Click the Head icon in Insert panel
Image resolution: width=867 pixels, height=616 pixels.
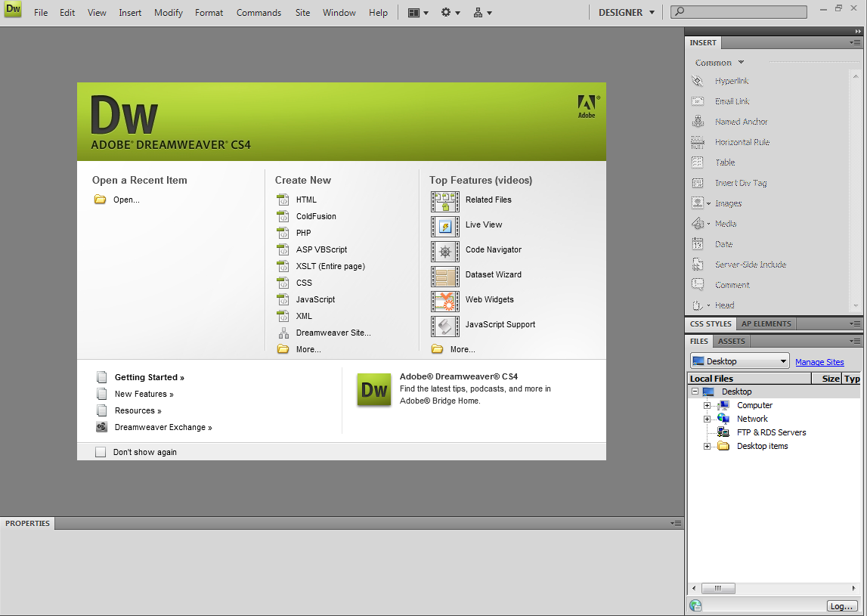click(x=698, y=305)
